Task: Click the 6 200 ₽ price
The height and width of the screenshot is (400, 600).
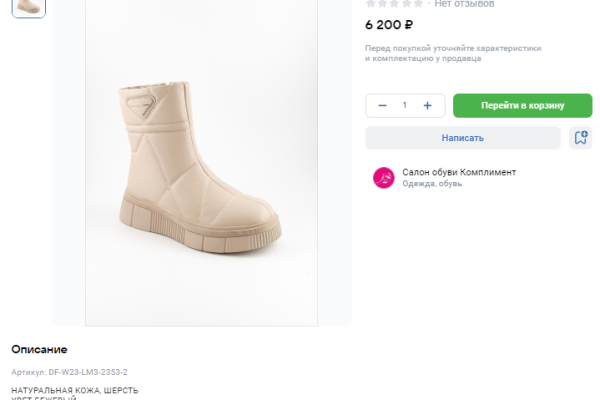Action: coord(390,23)
